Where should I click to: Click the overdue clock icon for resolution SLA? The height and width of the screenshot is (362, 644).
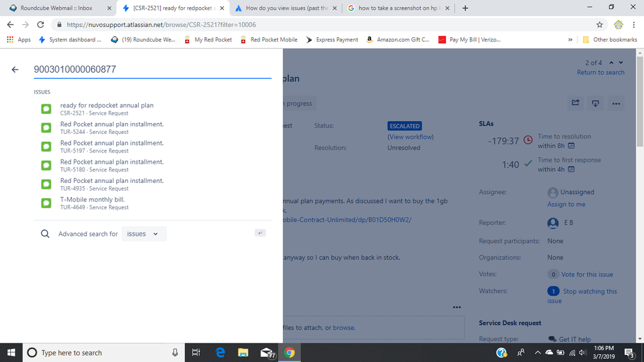click(x=528, y=140)
